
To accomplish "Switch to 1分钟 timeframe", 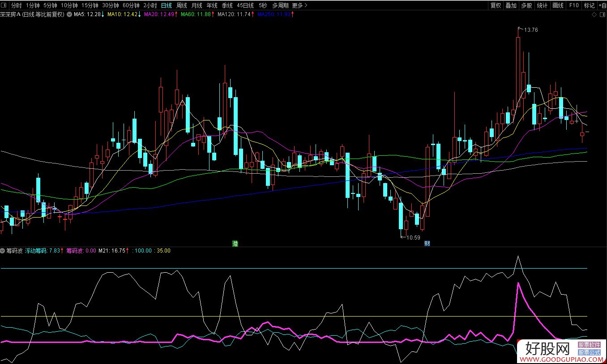I will 33,5.
